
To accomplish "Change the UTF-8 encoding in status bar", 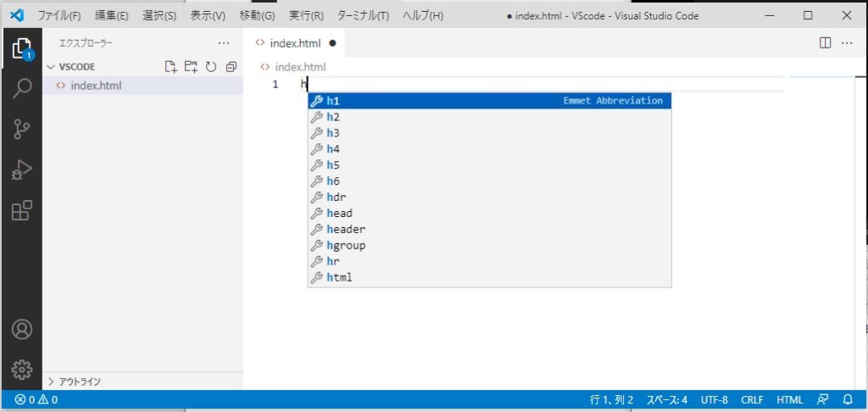I will 714,400.
